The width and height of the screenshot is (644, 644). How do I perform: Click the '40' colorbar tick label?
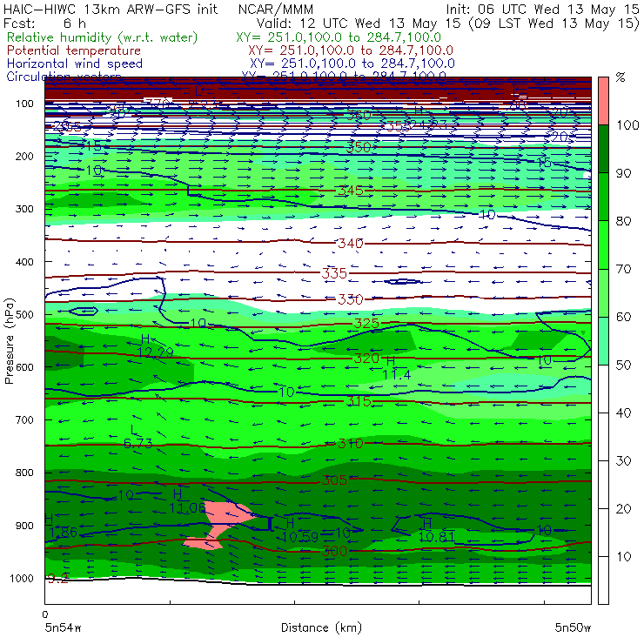tap(623, 413)
